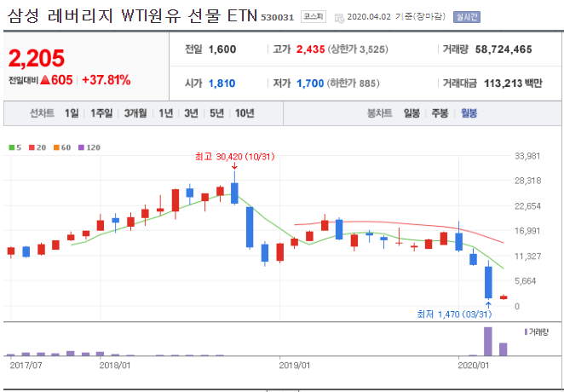Click the orange 60 moving average swatch
The width and height of the screenshot is (564, 392).
click(x=56, y=147)
